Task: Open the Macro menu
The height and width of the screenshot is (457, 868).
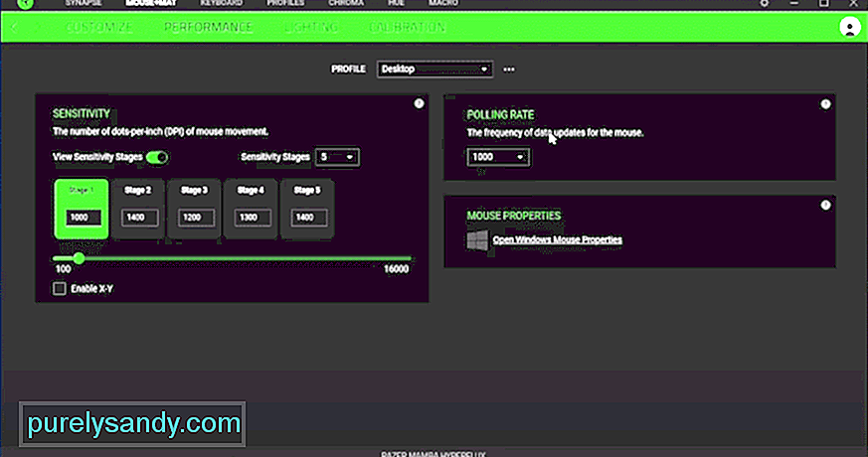Action: point(443,3)
